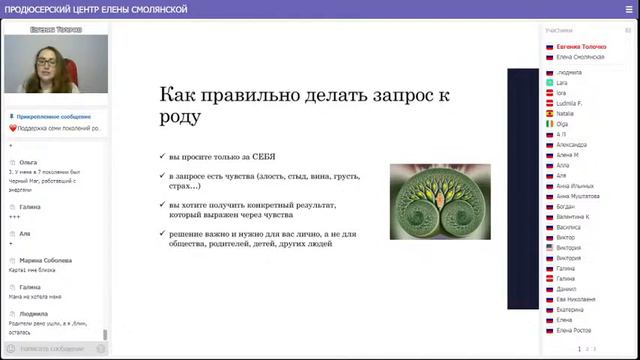The height and width of the screenshot is (360, 640).
Task: Click the message about Черный Маг
Action: [44, 181]
